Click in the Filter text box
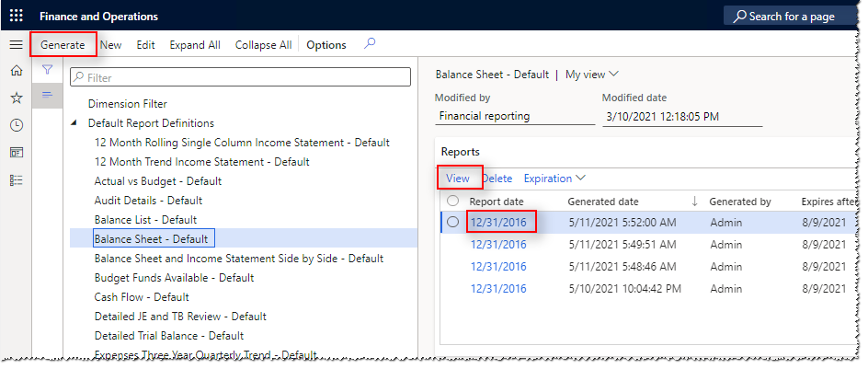The height and width of the screenshot is (369, 868). [244, 79]
